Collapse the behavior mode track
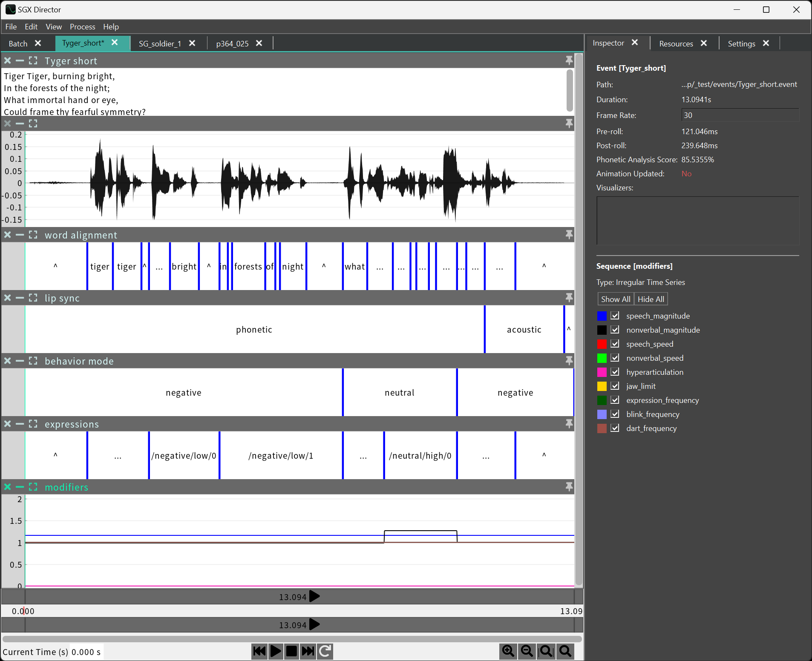 point(20,361)
